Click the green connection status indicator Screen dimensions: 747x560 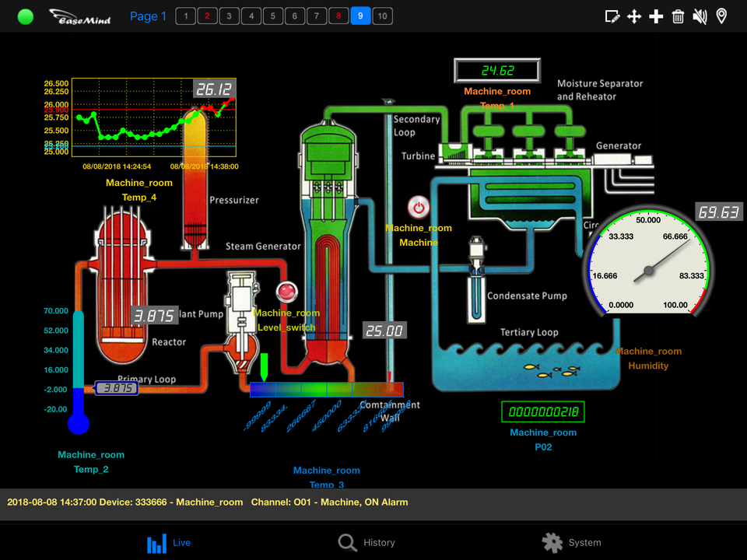coord(26,16)
